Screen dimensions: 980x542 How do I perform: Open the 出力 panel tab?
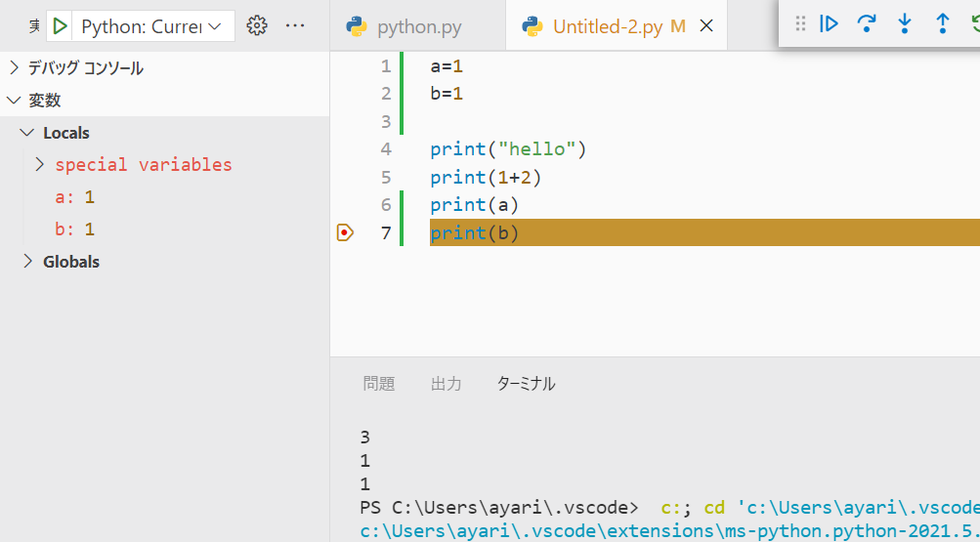[x=447, y=384]
